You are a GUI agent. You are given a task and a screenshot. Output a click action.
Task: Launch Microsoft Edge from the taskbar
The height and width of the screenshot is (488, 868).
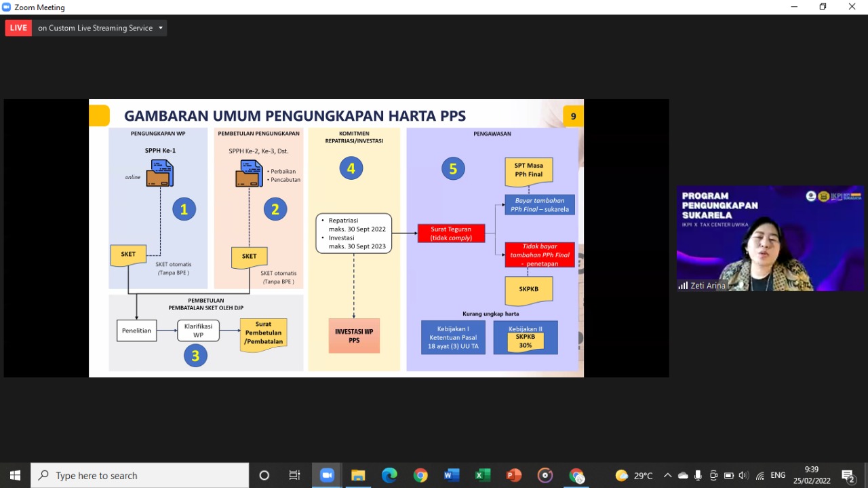pos(389,476)
